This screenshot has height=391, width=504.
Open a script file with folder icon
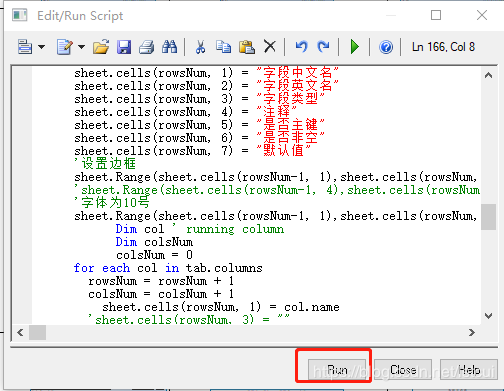[101, 47]
